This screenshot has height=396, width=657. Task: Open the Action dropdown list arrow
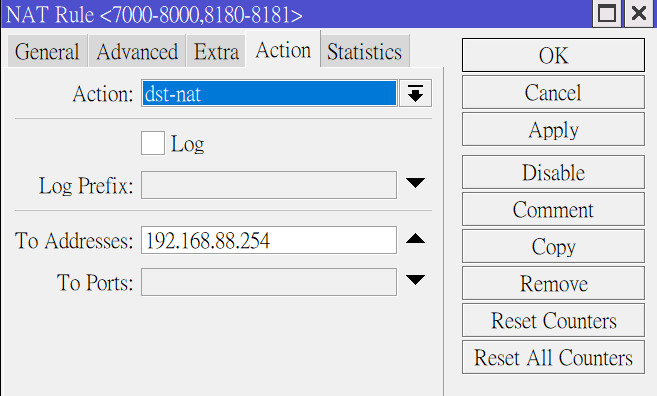(415, 93)
